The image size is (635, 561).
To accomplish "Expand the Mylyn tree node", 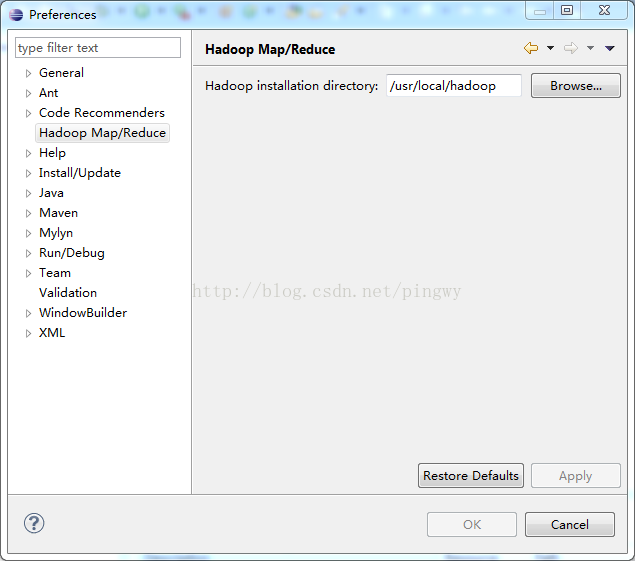I will [28, 233].
